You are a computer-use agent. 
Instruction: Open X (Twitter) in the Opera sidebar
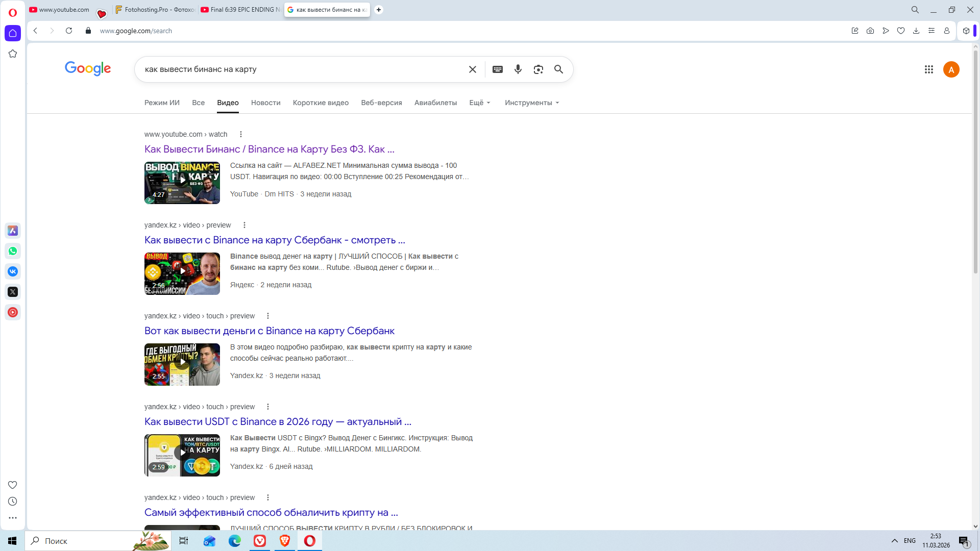click(x=13, y=292)
